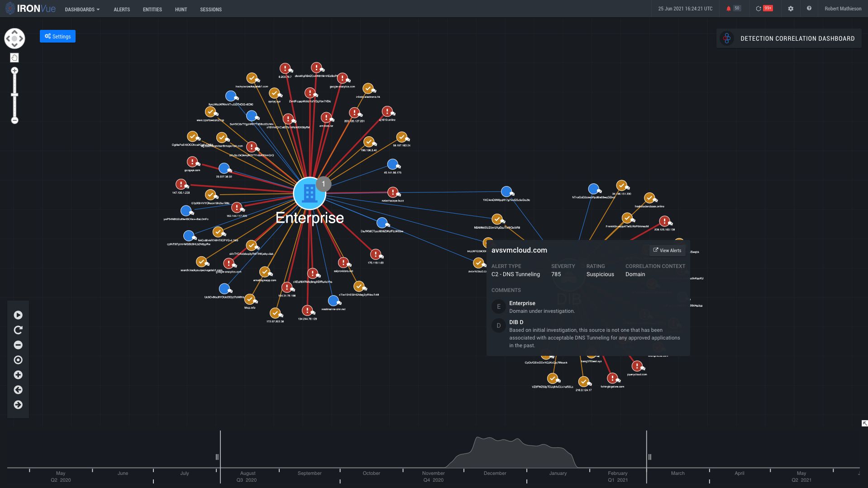This screenshot has height=488, width=868.
Task: Click zoom out minus below zoom slider
Action: pos(14,120)
